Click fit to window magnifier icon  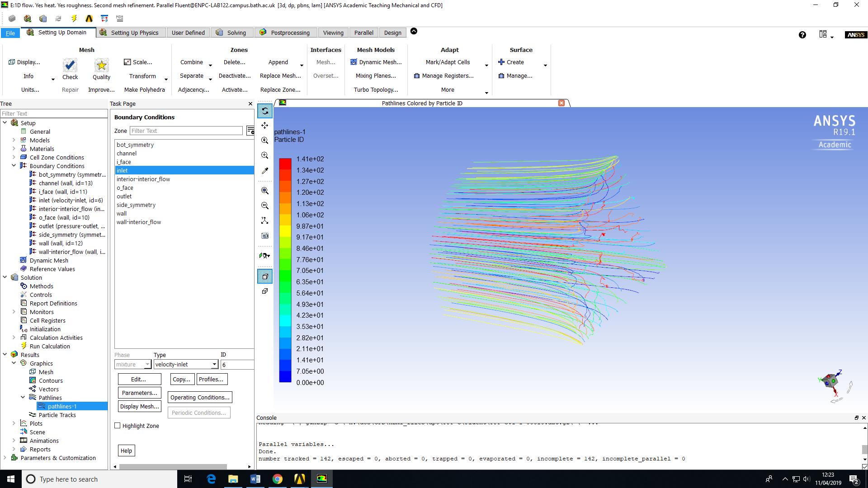265,191
